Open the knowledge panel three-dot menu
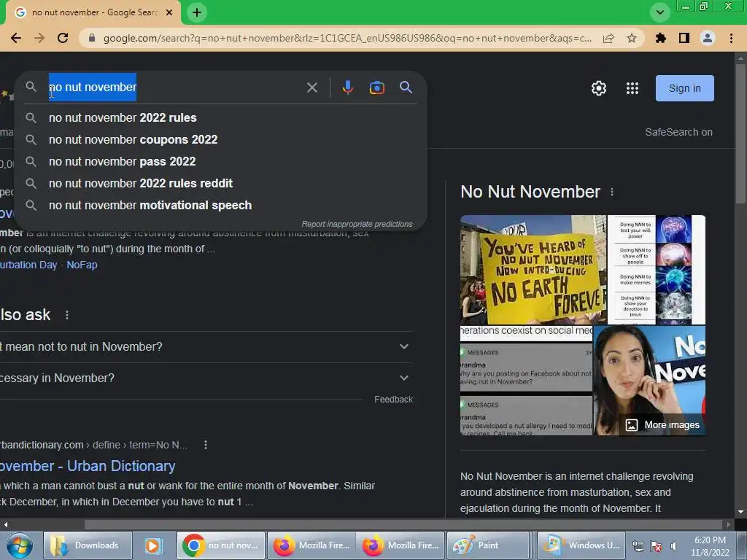Viewport: 747px width, 560px height. (612, 192)
